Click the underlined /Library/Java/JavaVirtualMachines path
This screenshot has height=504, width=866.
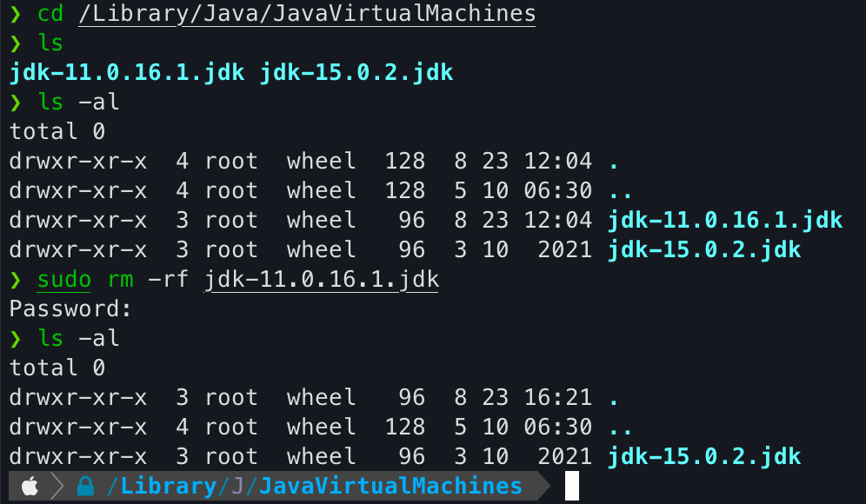point(307,13)
